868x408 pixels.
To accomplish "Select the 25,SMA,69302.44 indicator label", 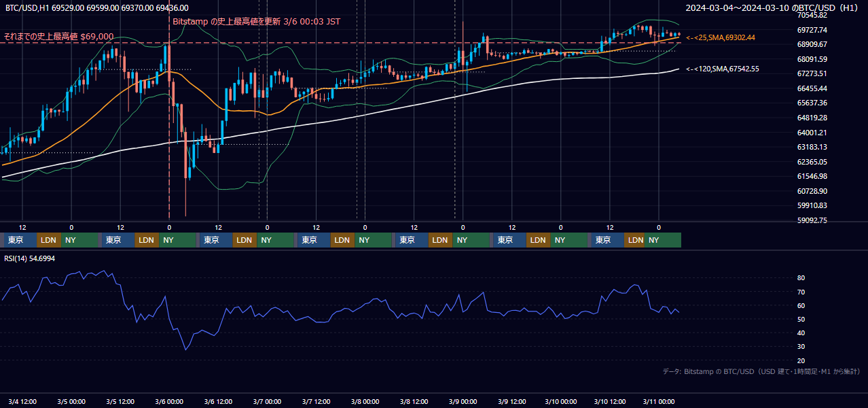I will point(721,37).
